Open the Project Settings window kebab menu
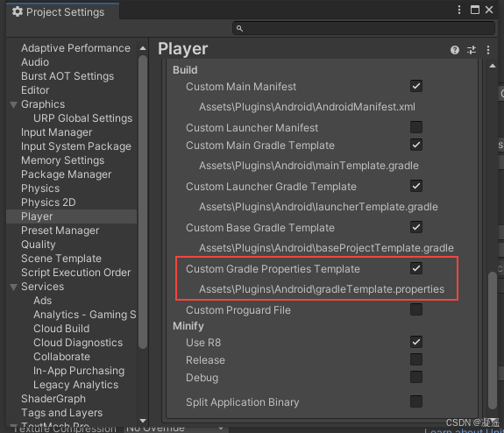Image resolution: width=504 pixels, height=433 pixels. [x=459, y=10]
